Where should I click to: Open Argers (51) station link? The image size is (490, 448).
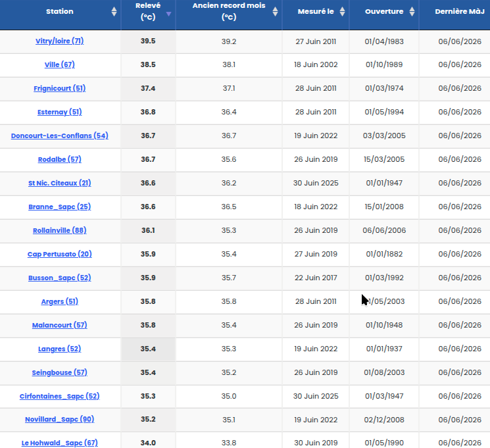(60, 301)
